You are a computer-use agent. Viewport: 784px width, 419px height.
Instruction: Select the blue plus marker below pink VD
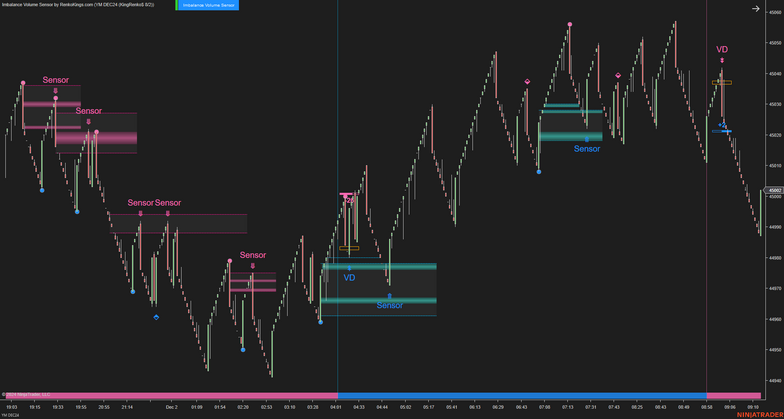pos(722,130)
